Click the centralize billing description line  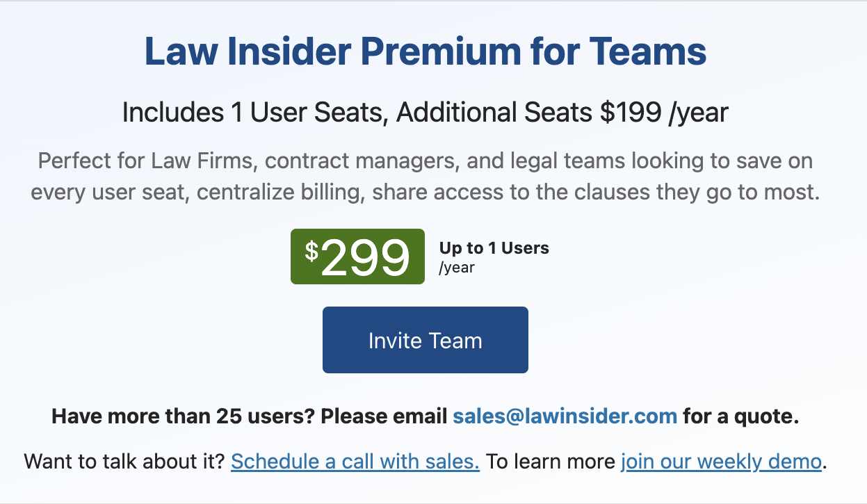point(426,193)
